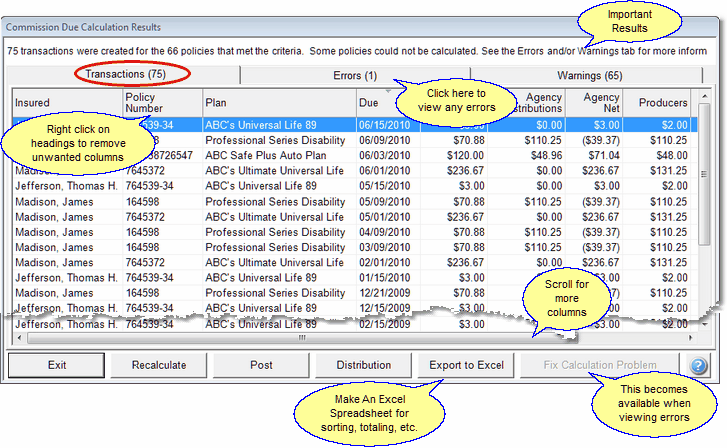Sort by the Insured column header
This screenshot has height=448, width=727.
click(x=66, y=103)
